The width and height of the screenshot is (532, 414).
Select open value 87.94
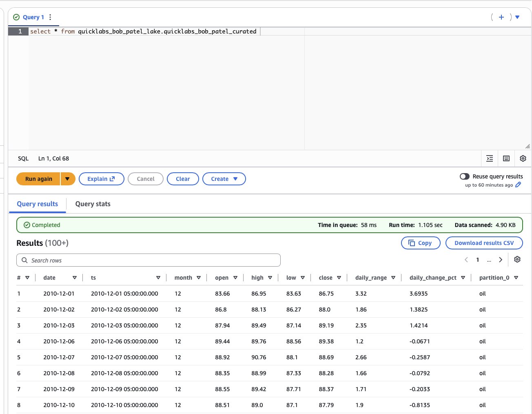coord(222,325)
